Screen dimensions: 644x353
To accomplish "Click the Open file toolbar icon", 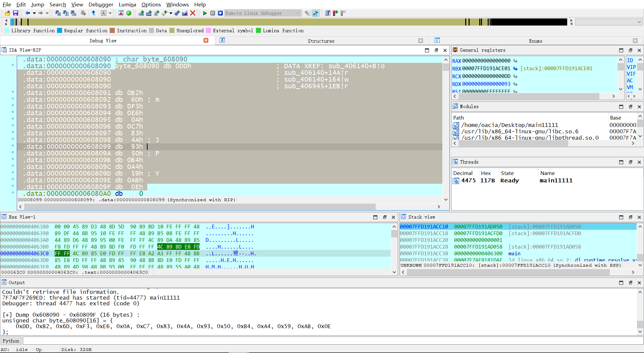I will click(7, 13).
